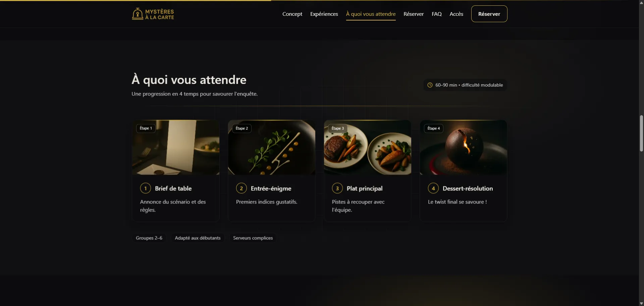644x306 pixels.
Task: Open the Étape 2 Entrée-énigme image
Action: point(272,147)
